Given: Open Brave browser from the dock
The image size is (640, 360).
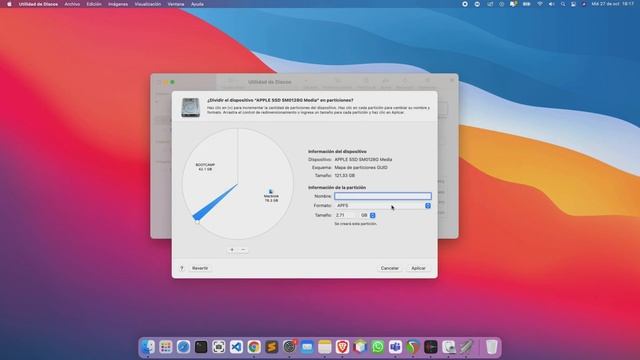Looking at the screenshot, I should click(342, 347).
